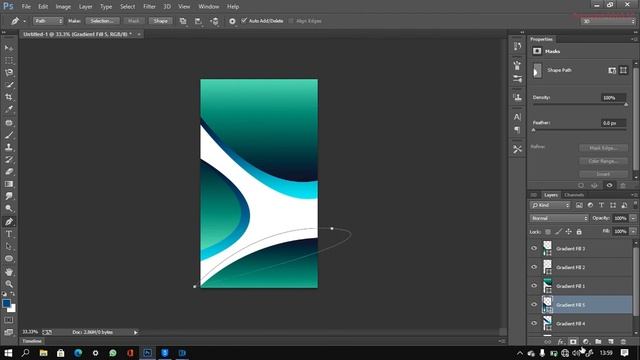The height and width of the screenshot is (360, 640).
Task: Open the Timeline tab
Action: point(32,341)
